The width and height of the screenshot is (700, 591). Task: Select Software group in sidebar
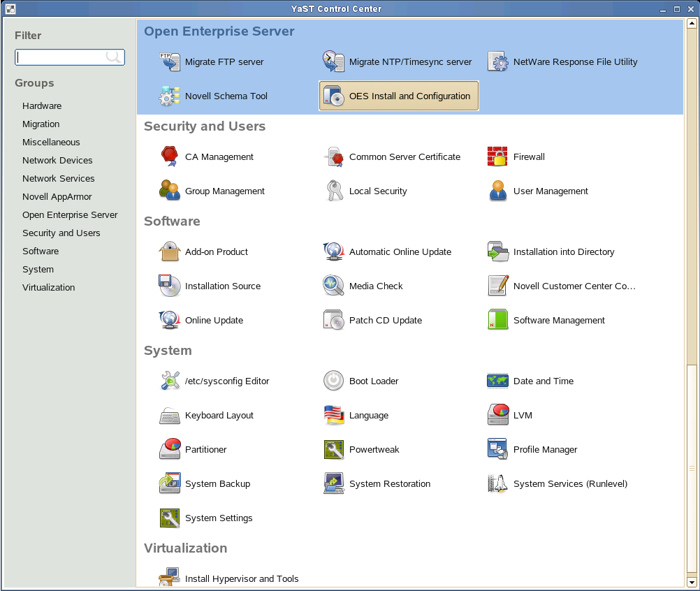pos(41,251)
